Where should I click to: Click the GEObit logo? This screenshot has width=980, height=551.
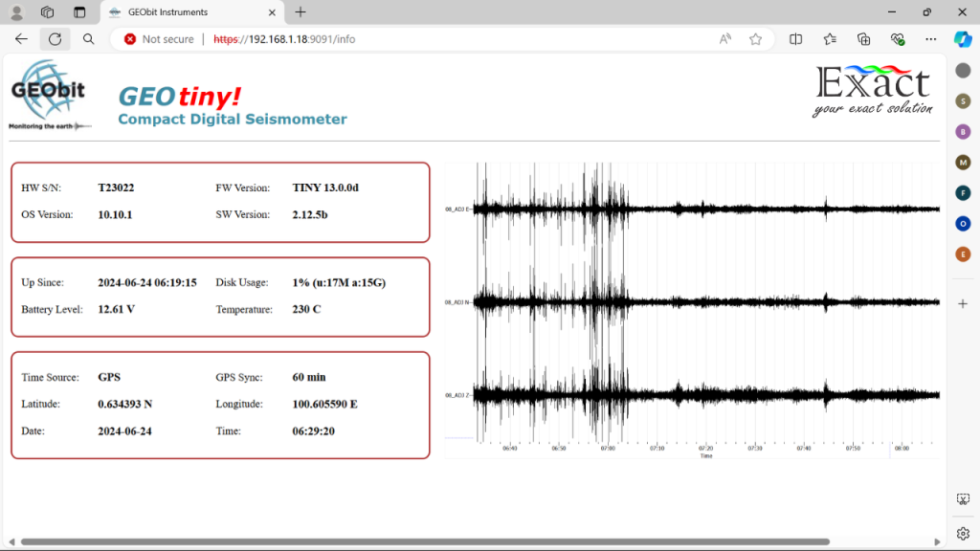pyautogui.click(x=48, y=91)
